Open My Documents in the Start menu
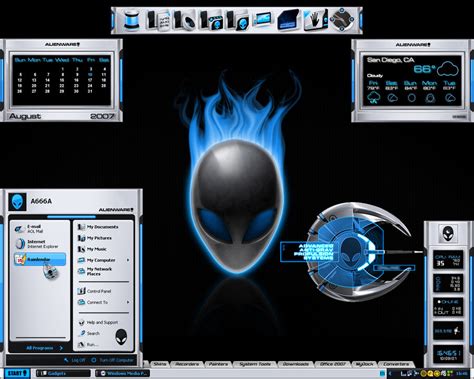 pyautogui.click(x=98, y=227)
